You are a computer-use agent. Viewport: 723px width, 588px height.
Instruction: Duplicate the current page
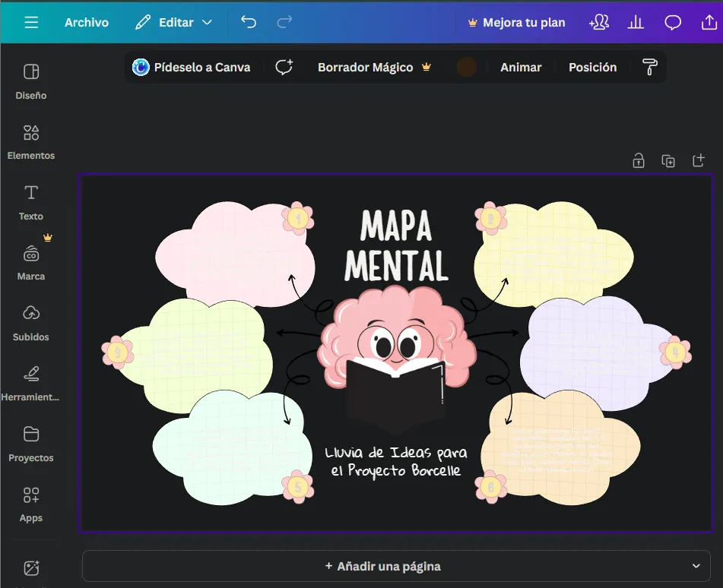point(668,160)
